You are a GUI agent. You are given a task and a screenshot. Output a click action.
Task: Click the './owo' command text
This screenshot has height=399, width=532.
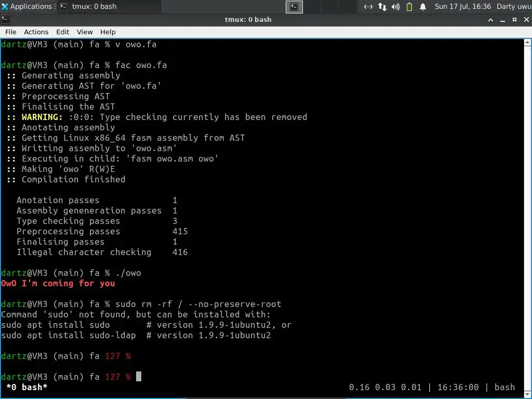(128, 273)
